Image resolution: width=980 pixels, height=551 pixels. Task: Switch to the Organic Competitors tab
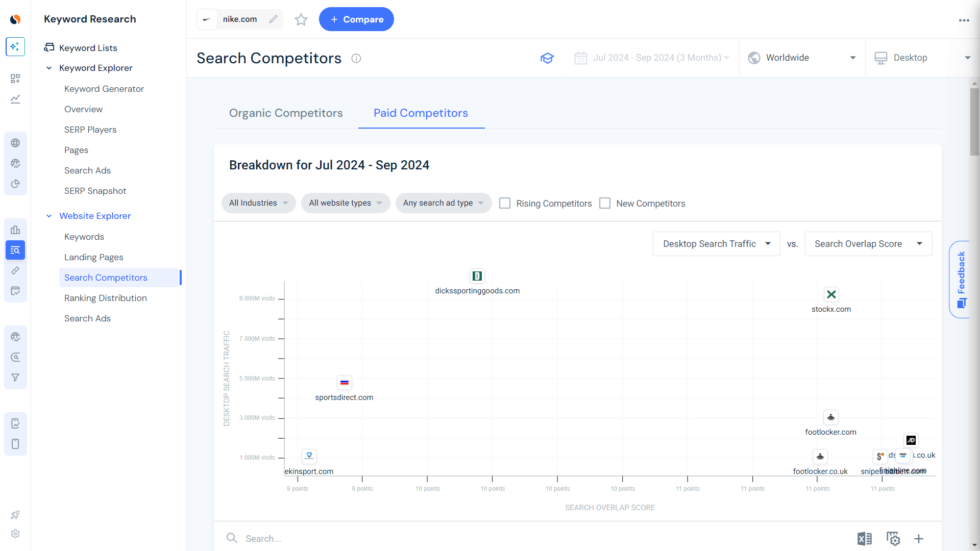(286, 113)
